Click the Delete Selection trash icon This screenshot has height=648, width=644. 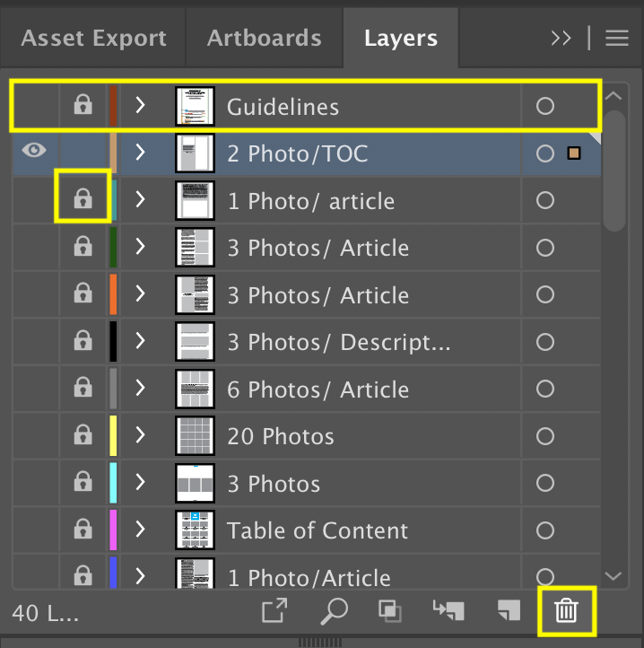(x=565, y=611)
